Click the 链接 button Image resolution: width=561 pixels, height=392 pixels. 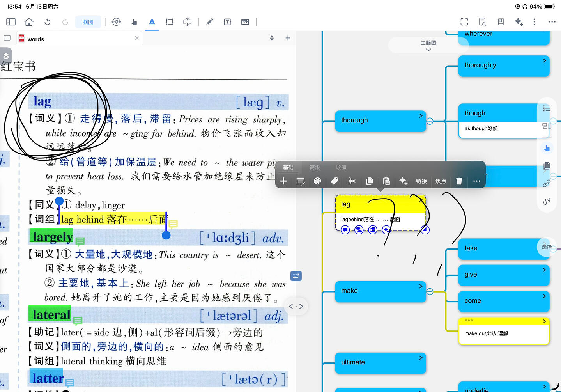point(421,181)
